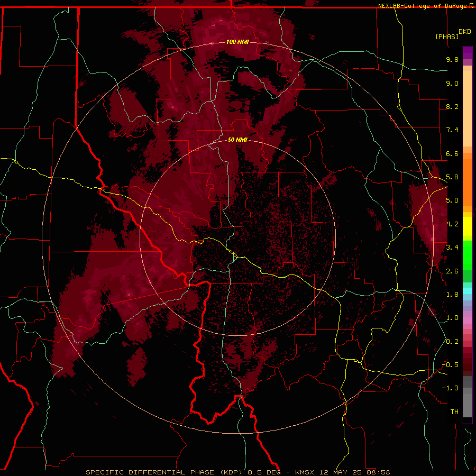Click the -1.3 value on the scale
Screen dimensions: 476x476
(x=450, y=388)
